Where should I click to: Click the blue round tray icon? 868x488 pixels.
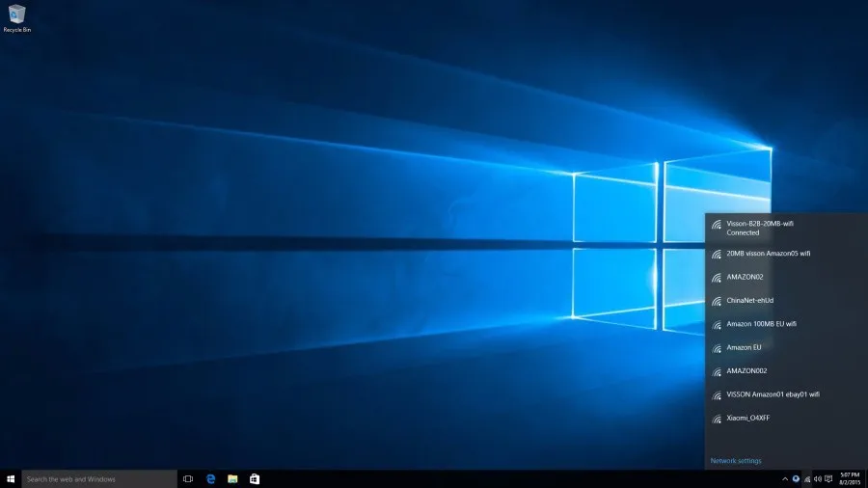(796, 479)
